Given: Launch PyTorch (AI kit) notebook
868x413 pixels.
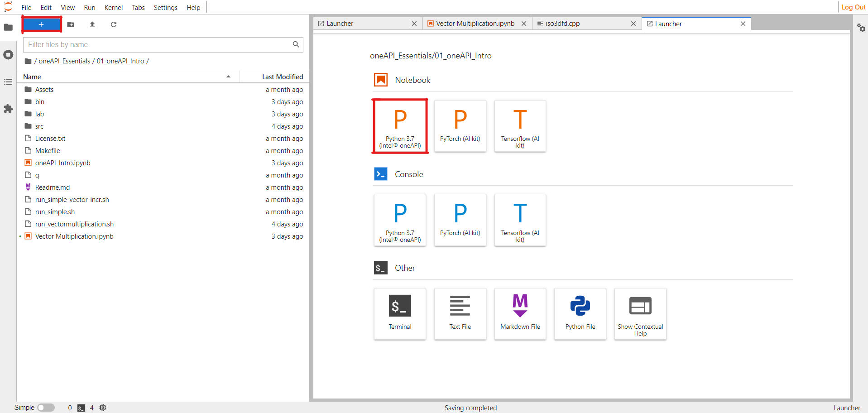Looking at the screenshot, I should (x=460, y=126).
